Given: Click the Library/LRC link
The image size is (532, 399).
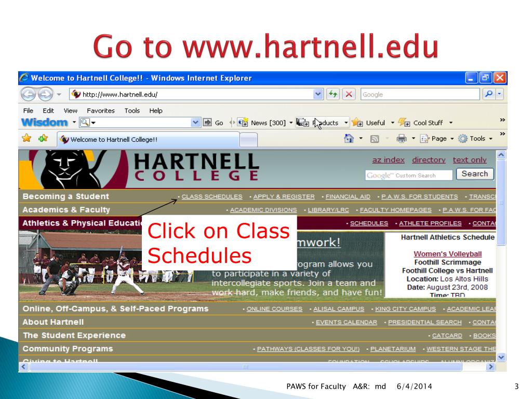Looking at the screenshot, I should pyautogui.click(x=328, y=210).
